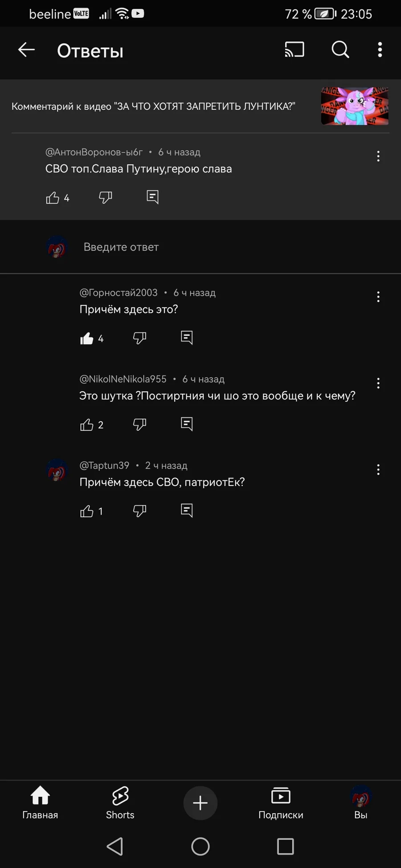Switch to the Главная tab

40,802
